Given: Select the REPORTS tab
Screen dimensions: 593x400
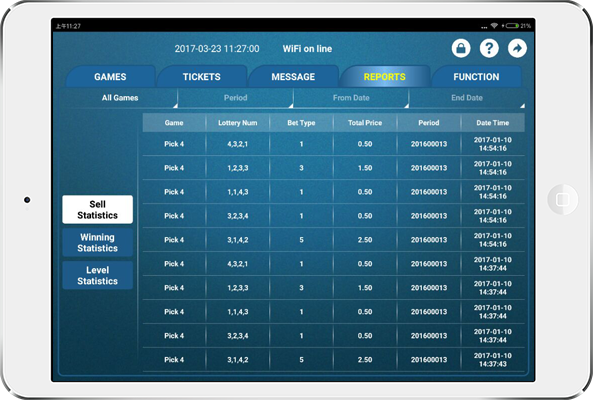Looking at the screenshot, I should [x=385, y=77].
